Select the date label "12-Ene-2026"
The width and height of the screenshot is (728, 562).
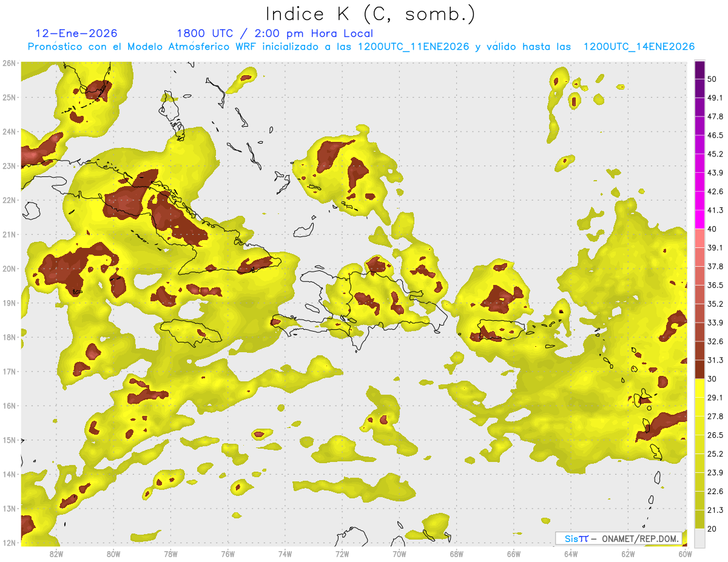(x=76, y=33)
